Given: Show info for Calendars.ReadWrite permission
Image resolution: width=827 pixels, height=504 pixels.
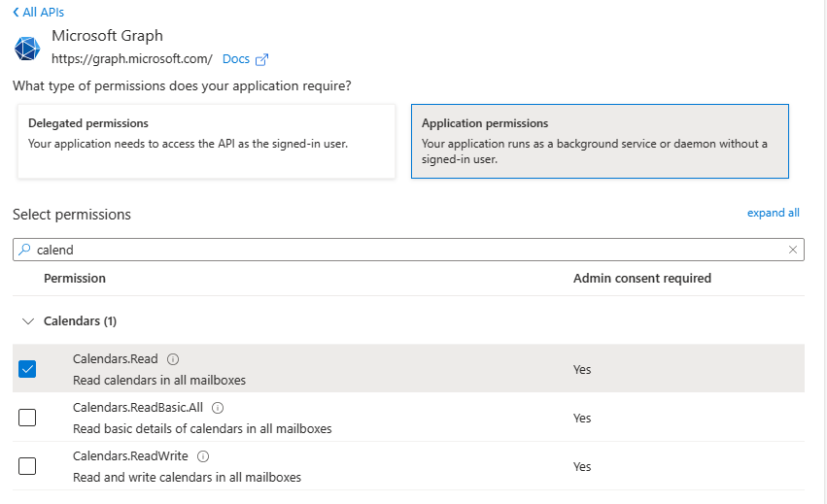Looking at the screenshot, I should pos(202,456).
